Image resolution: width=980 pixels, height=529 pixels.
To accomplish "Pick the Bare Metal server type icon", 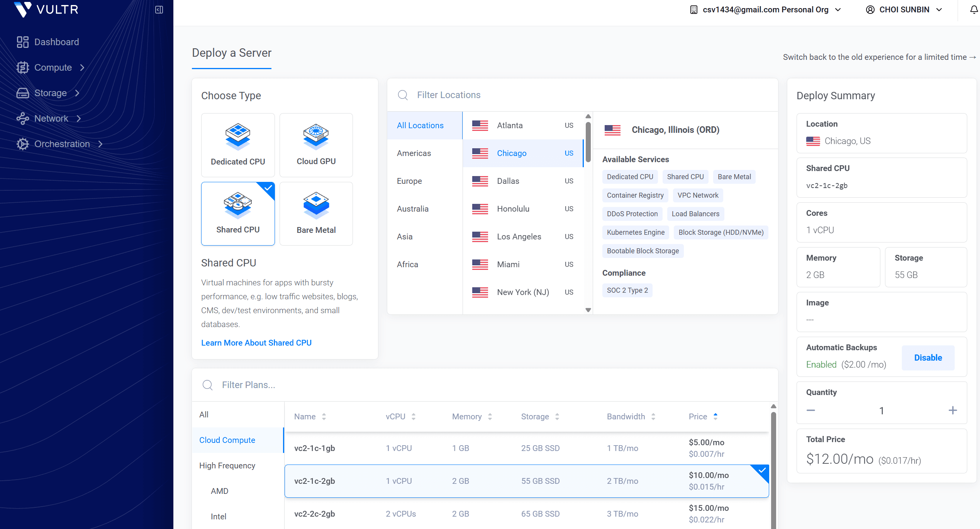I will click(316, 205).
